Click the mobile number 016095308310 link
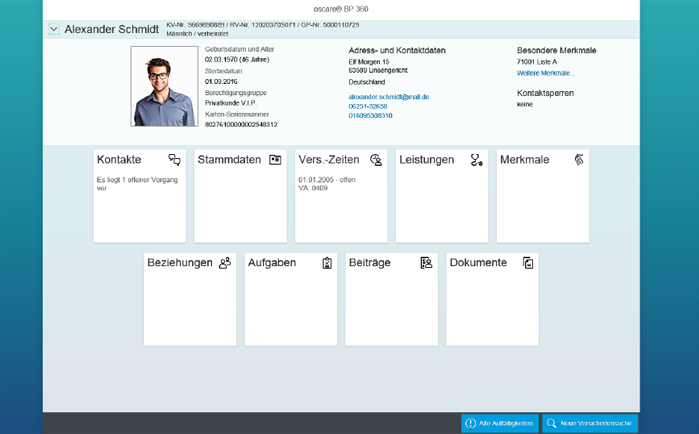 click(x=370, y=116)
